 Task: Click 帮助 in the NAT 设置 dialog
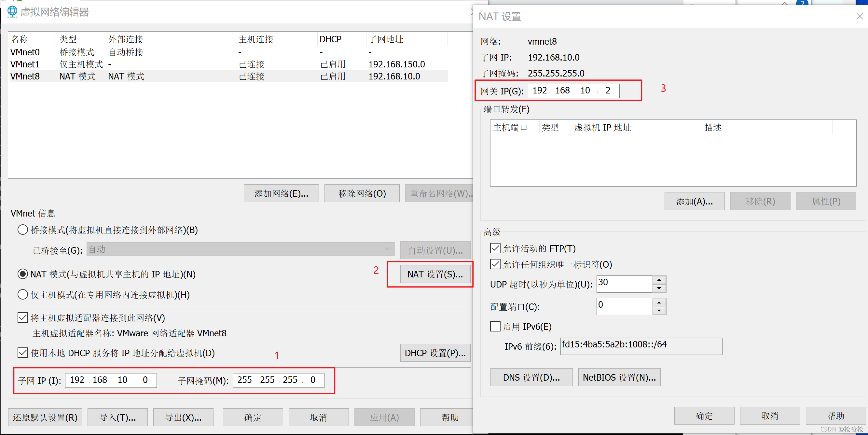click(836, 416)
